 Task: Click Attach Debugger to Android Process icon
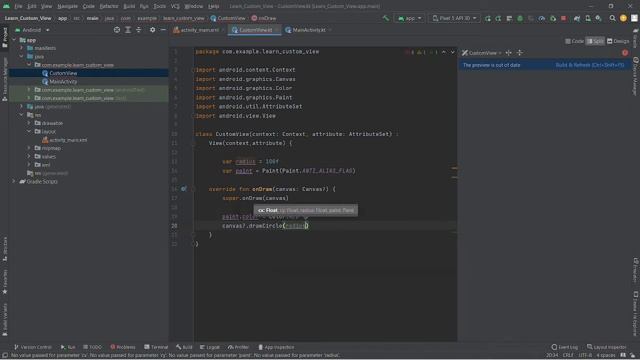pos(553,18)
